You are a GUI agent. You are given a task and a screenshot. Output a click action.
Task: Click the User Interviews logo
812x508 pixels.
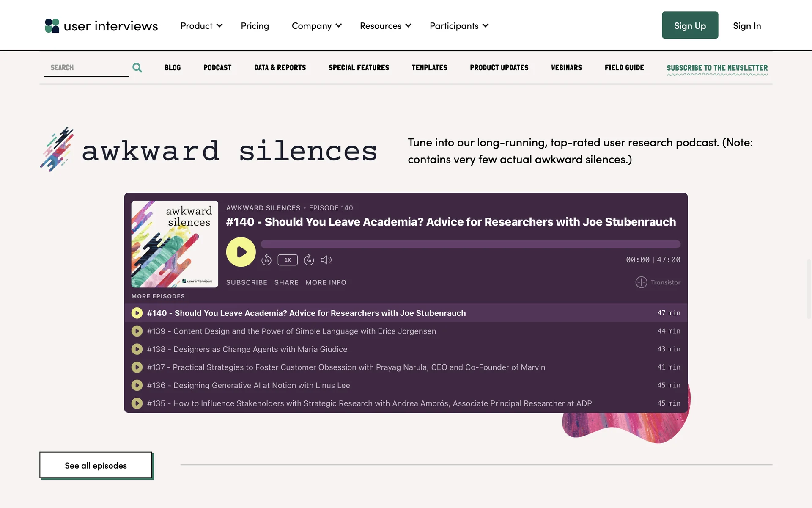click(101, 26)
